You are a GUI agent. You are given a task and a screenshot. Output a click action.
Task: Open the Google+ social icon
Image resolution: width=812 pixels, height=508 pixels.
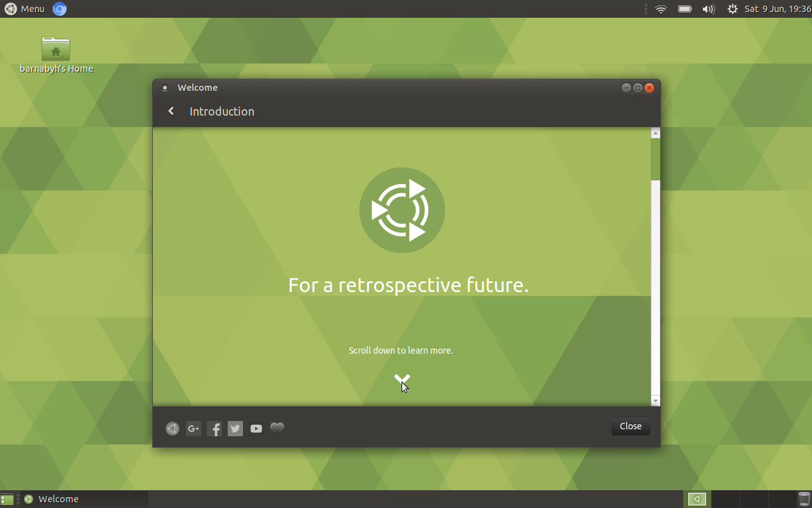pos(193,429)
